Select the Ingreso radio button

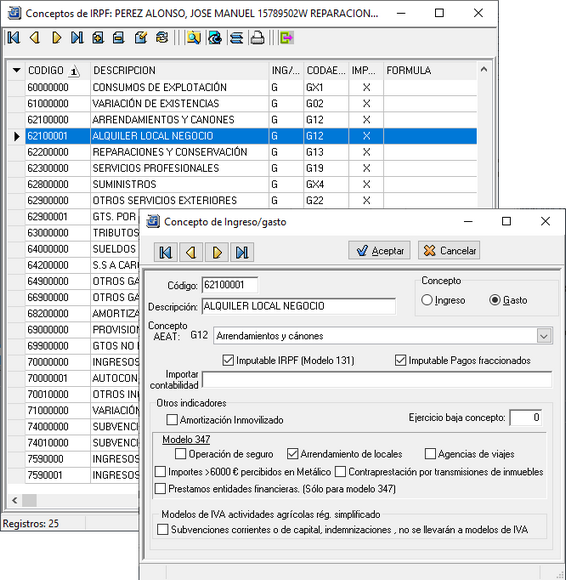pos(427,300)
